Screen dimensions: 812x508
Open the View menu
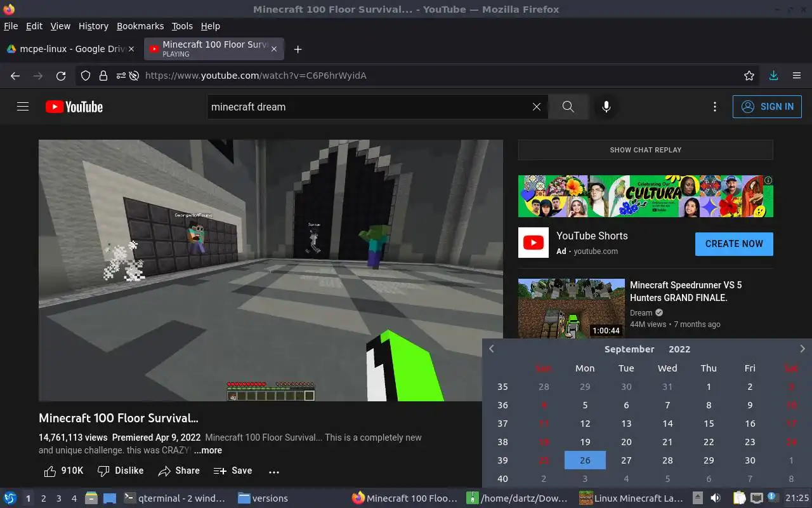pos(60,26)
